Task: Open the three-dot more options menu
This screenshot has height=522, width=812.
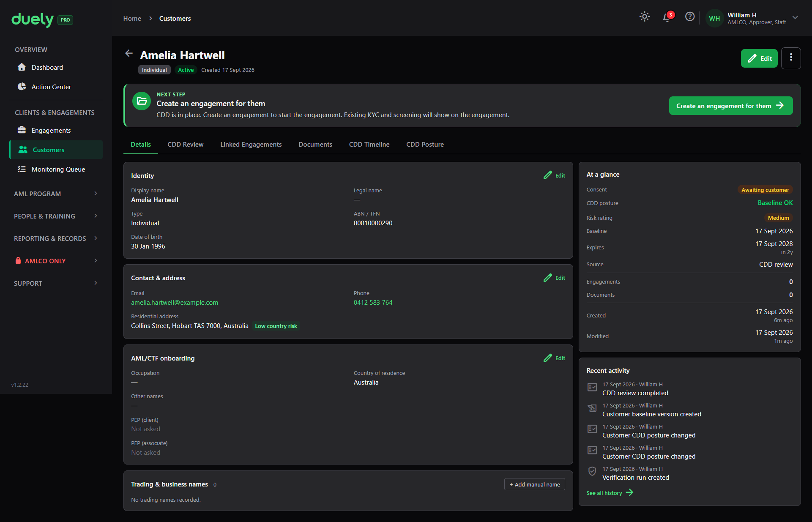Action: click(791, 58)
